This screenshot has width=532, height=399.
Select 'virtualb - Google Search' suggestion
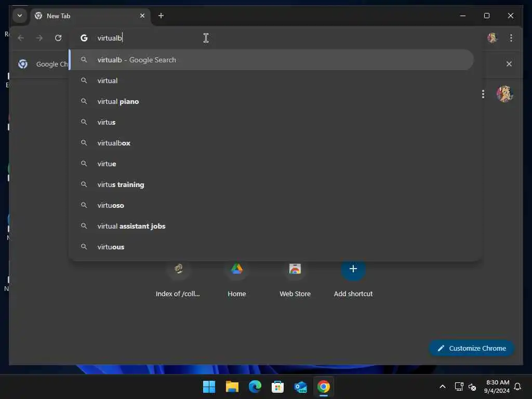click(x=271, y=60)
